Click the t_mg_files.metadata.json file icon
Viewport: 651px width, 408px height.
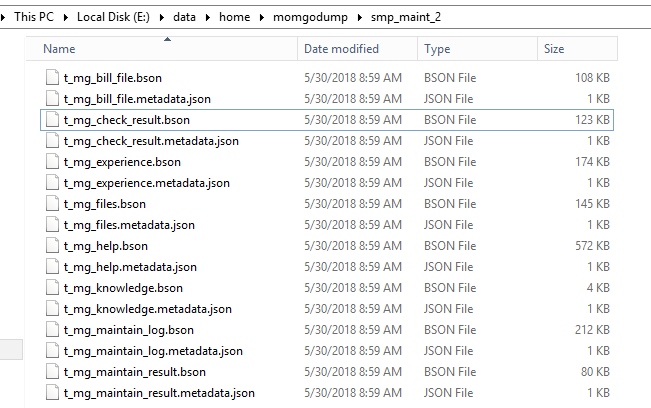[x=52, y=225]
